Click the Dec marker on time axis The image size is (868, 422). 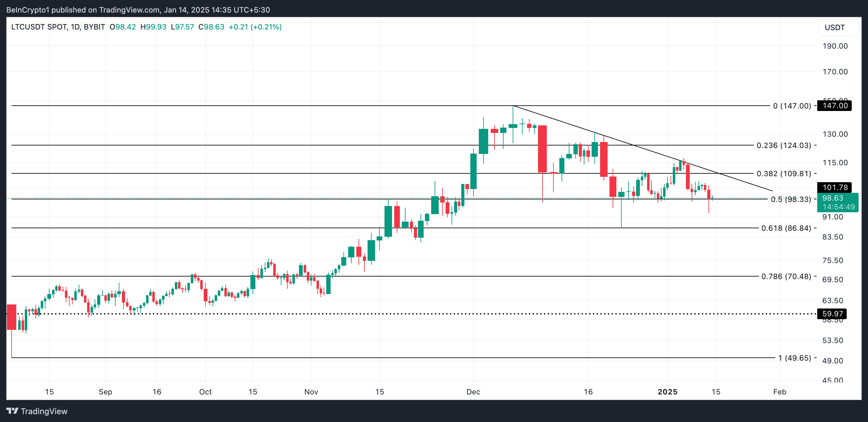473,392
